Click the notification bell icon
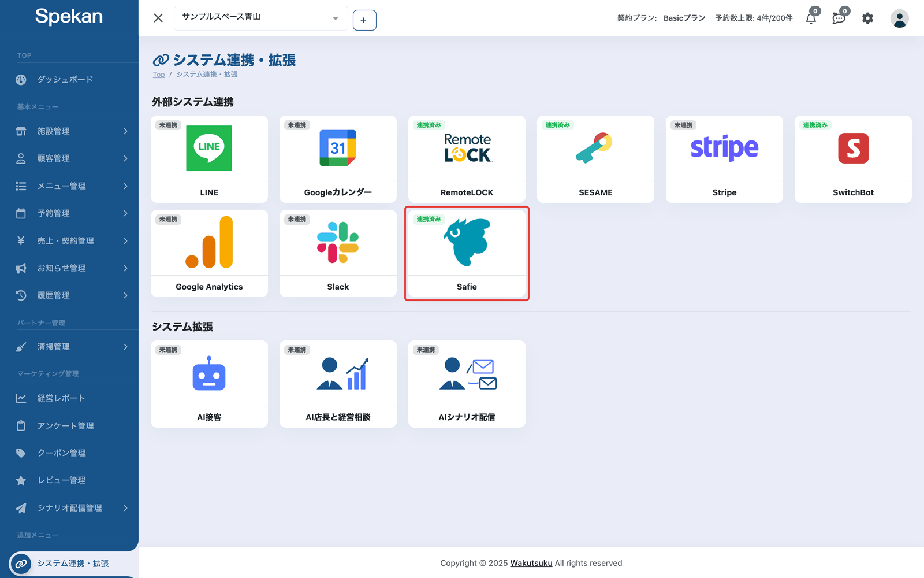This screenshot has height=578, width=924. coord(811,18)
